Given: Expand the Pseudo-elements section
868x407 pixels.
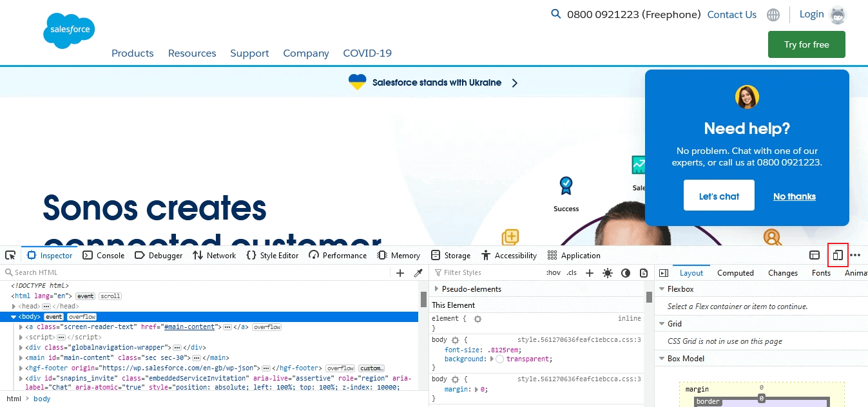Looking at the screenshot, I should [x=436, y=289].
